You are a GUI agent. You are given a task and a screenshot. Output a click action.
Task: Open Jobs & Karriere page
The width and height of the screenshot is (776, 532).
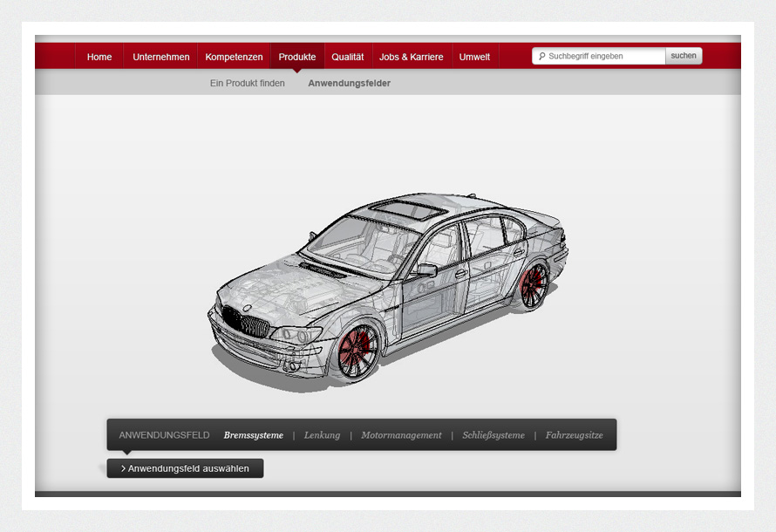pos(411,57)
